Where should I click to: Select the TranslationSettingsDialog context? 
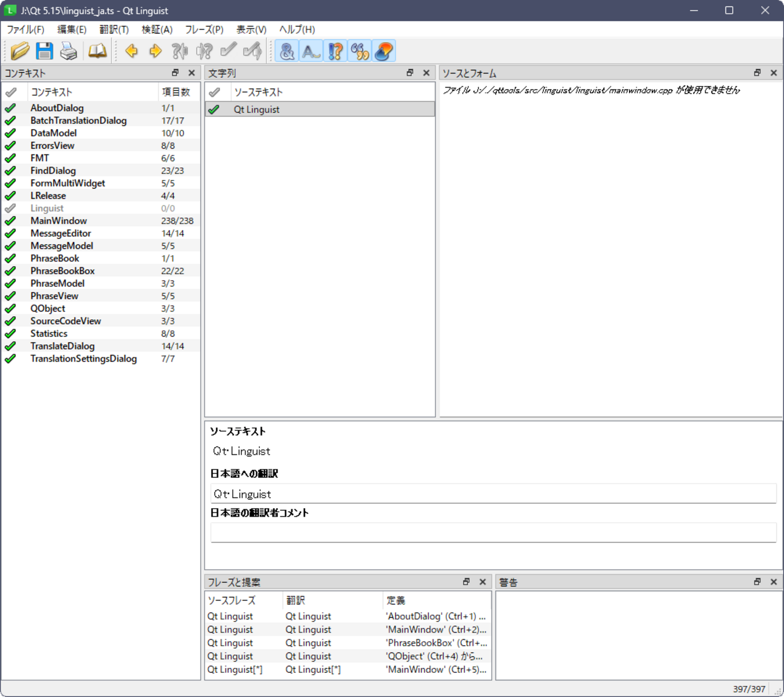[101, 358]
